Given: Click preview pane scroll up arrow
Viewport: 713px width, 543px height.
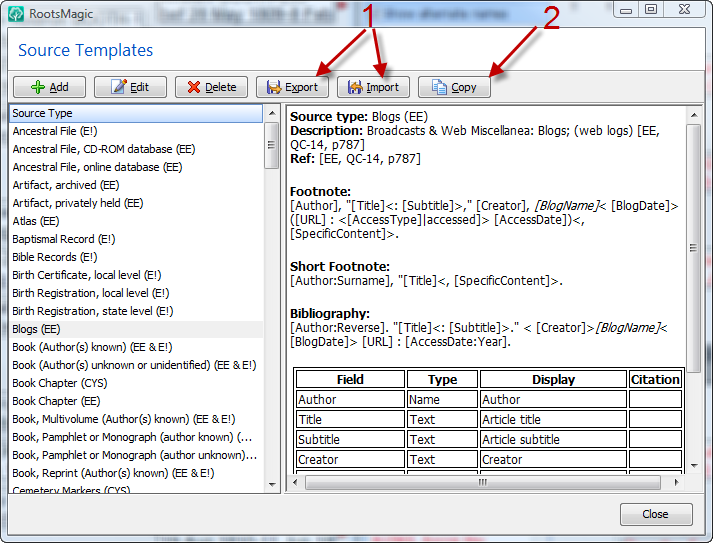Looking at the screenshot, I should point(694,115).
